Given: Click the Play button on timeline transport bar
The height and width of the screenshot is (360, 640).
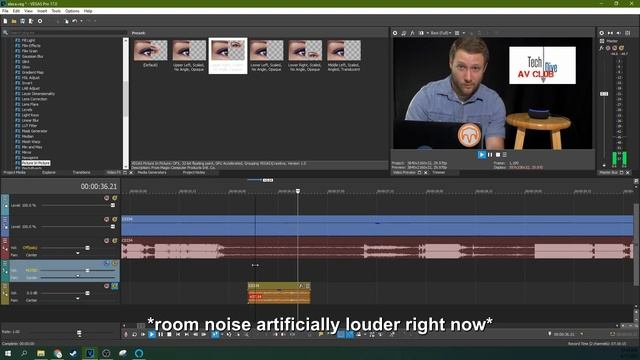Looking at the screenshot, I should coord(152,334).
